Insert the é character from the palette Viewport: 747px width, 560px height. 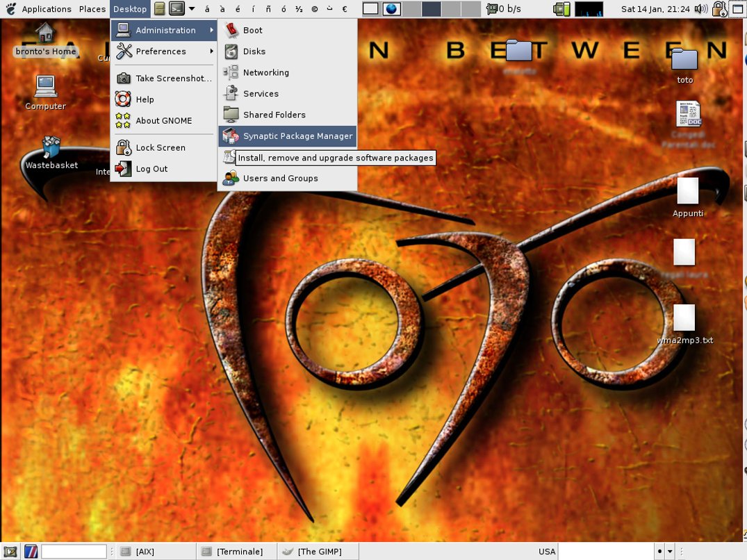[x=238, y=9]
